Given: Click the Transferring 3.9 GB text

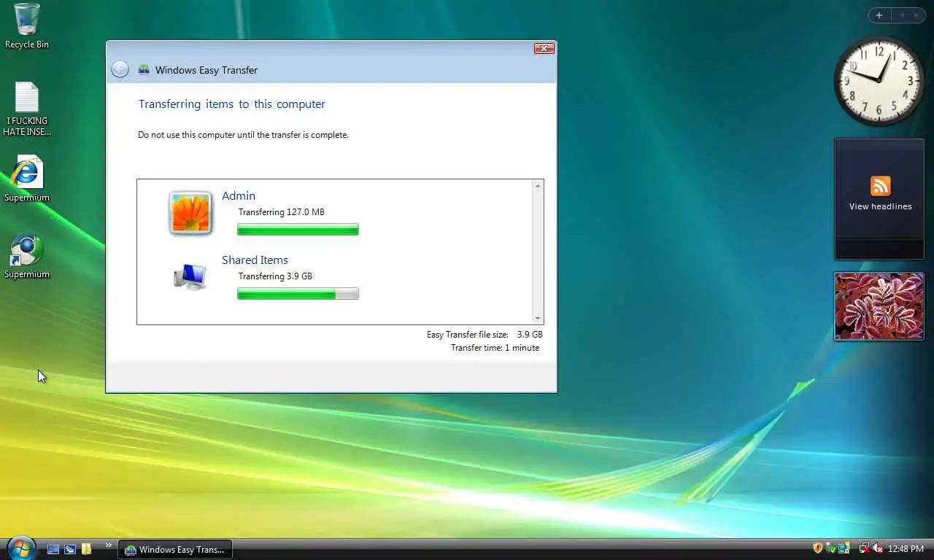Looking at the screenshot, I should [x=275, y=276].
